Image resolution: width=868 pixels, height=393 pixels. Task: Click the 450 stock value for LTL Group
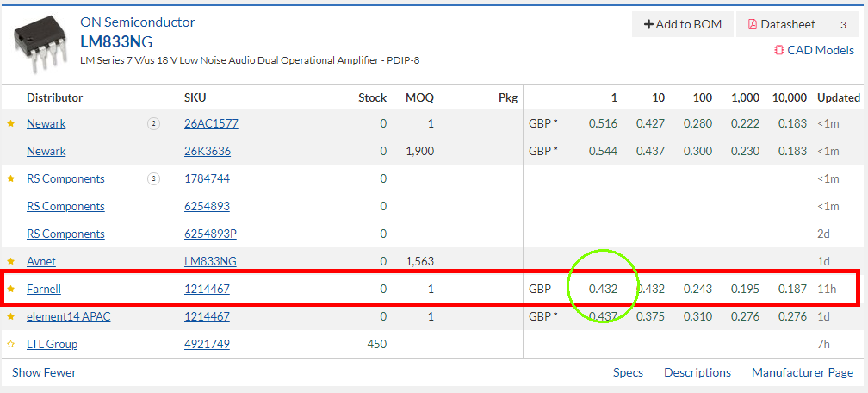coord(377,344)
